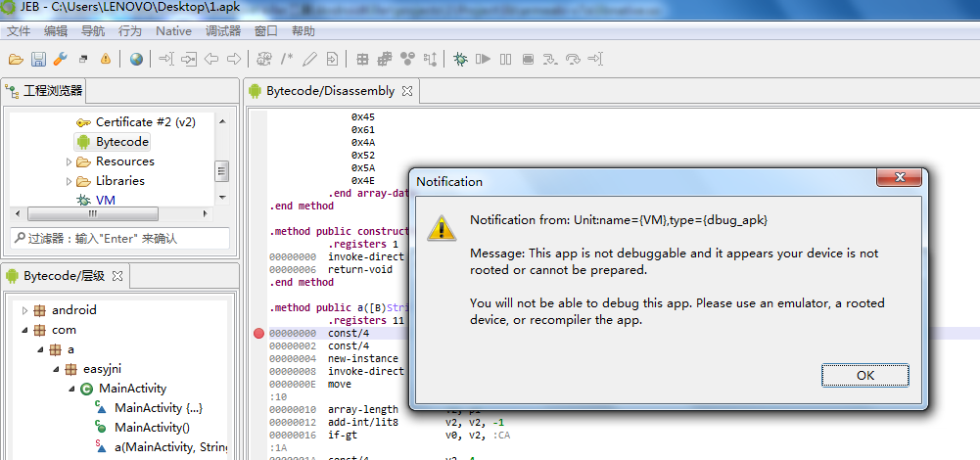Expand the android package node

click(x=25, y=310)
